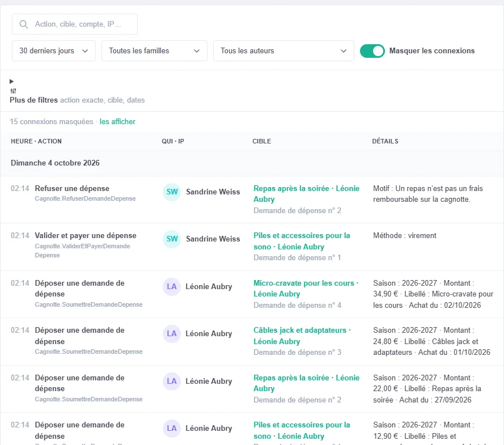
Task: Click the "Dimanche 4 octobre 2026" date header
Action: pyautogui.click(x=56, y=163)
